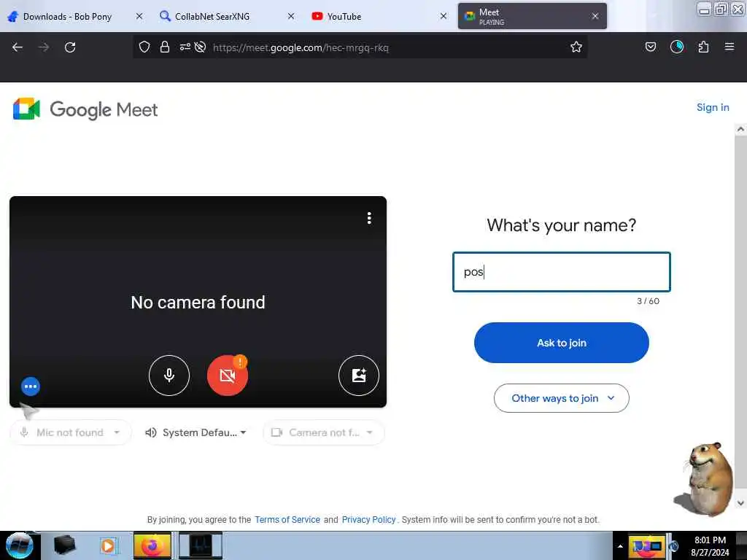Click the Ask to join button
Screen dimensions: 747x560
click(561, 343)
